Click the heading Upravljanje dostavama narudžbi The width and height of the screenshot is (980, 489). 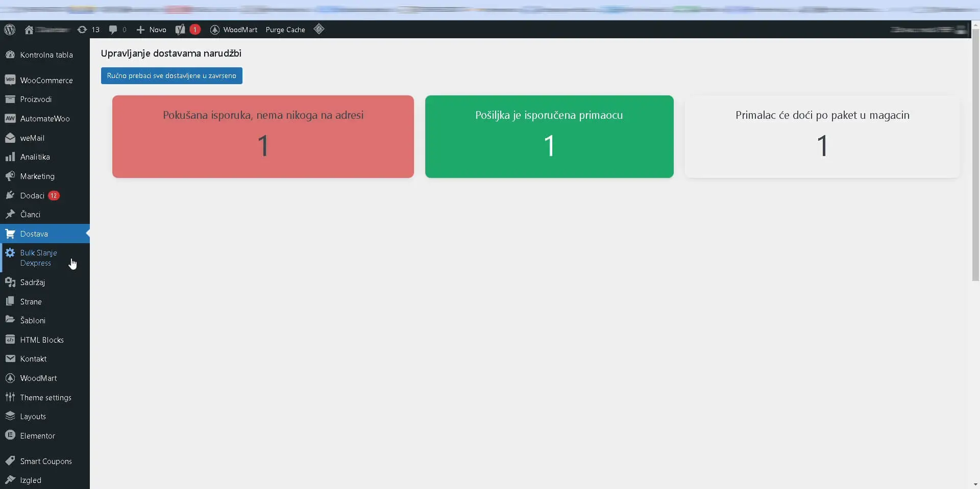pos(171,53)
